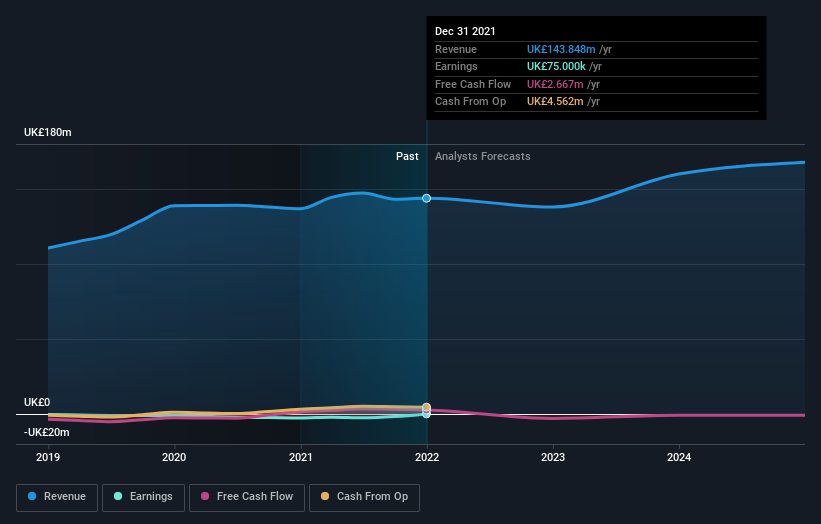Toggle the Cash From Op legend button

click(x=364, y=497)
